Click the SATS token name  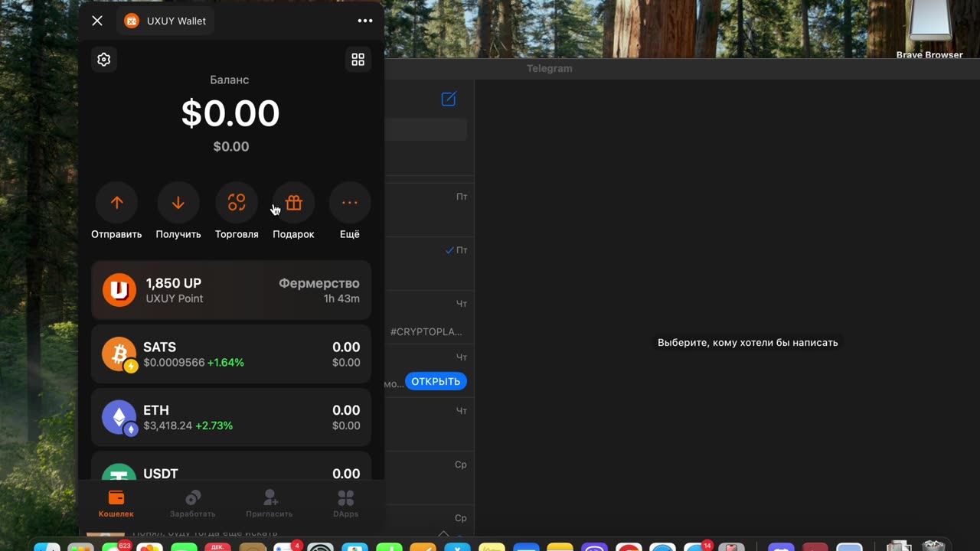click(159, 347)
